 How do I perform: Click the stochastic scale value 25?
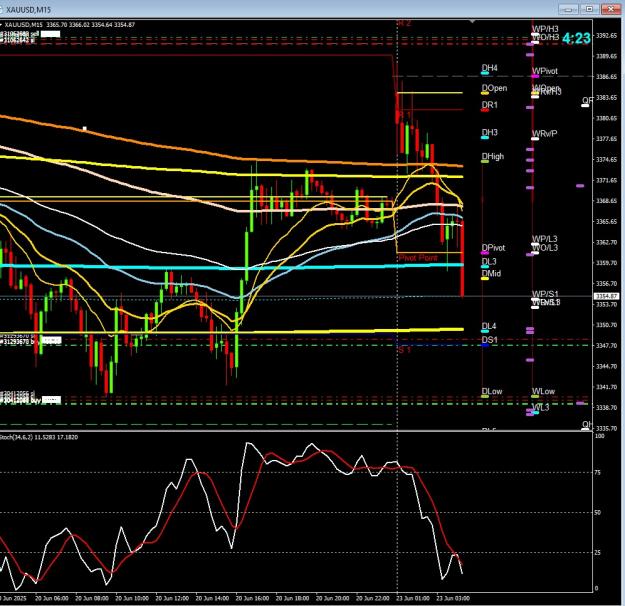(597, 553)
